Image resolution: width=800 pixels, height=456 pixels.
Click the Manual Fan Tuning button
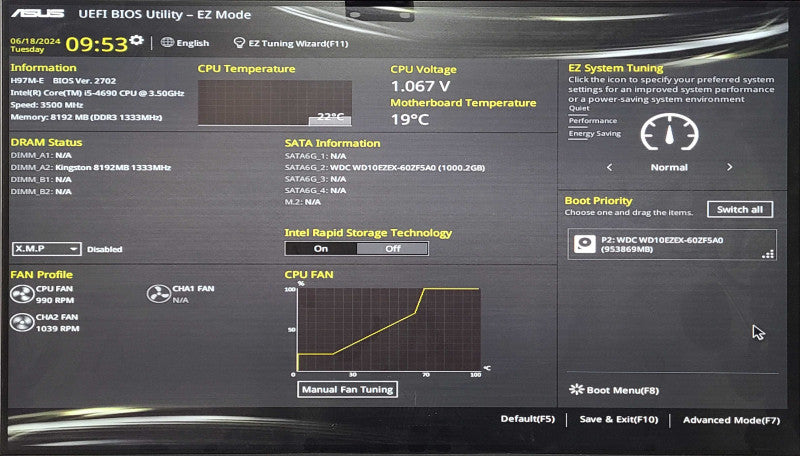[x=347, y=389]
